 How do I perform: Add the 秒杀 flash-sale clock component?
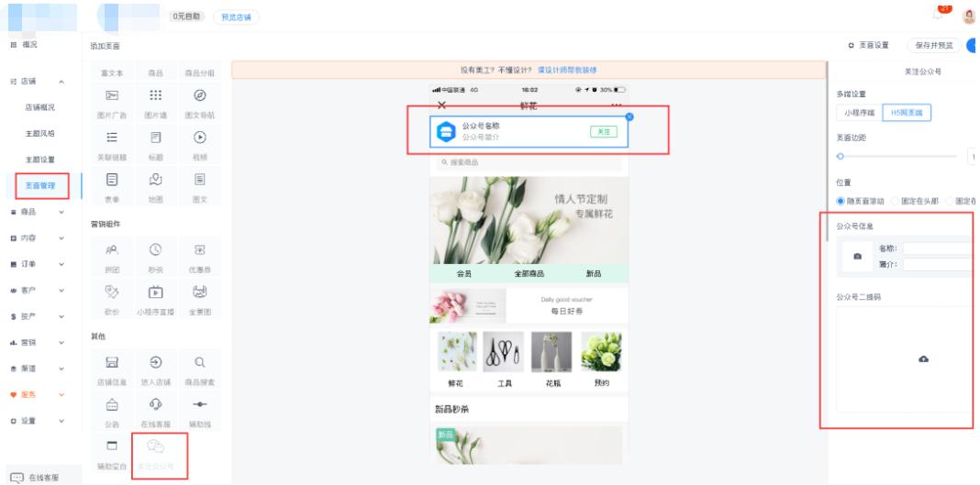[x=155, y=258]
